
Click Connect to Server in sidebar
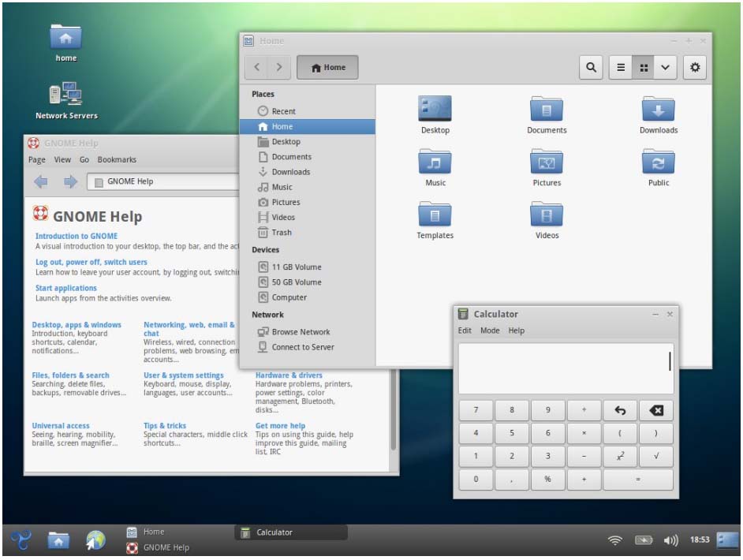(307, 347)
